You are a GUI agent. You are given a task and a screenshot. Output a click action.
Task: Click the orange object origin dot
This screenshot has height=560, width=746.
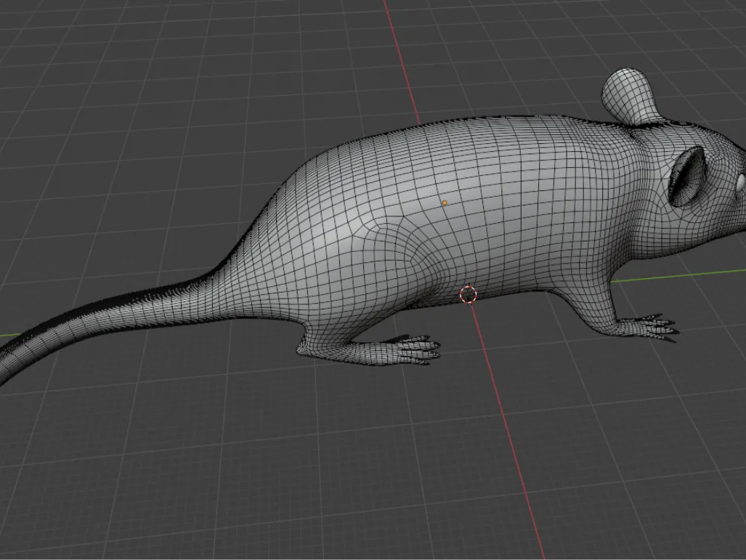click(x=445, y=203)
